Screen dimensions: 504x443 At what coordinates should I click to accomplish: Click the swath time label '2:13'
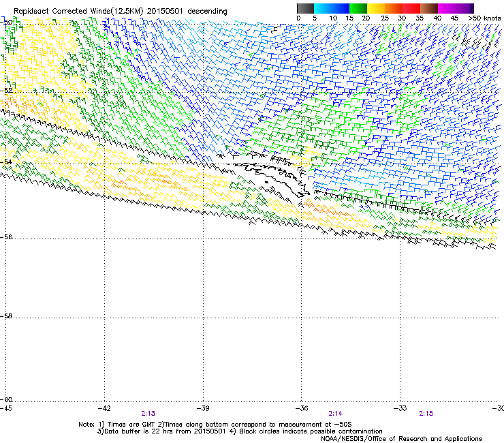[x=148, y=414]
